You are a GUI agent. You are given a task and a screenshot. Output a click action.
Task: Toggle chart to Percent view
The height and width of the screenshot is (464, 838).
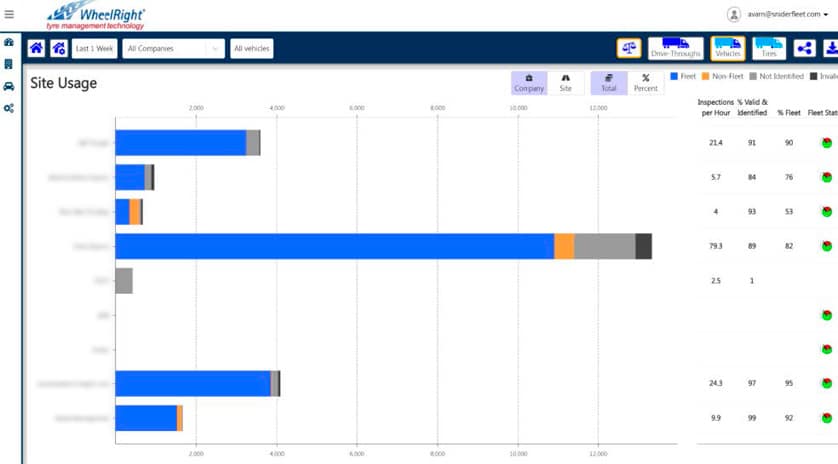[x=645, y=83]
